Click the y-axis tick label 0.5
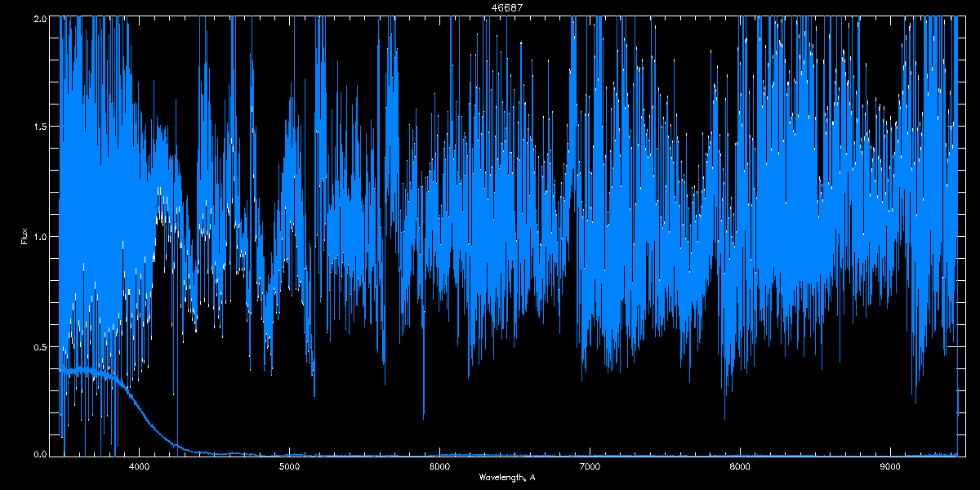 tap(39, 346)
